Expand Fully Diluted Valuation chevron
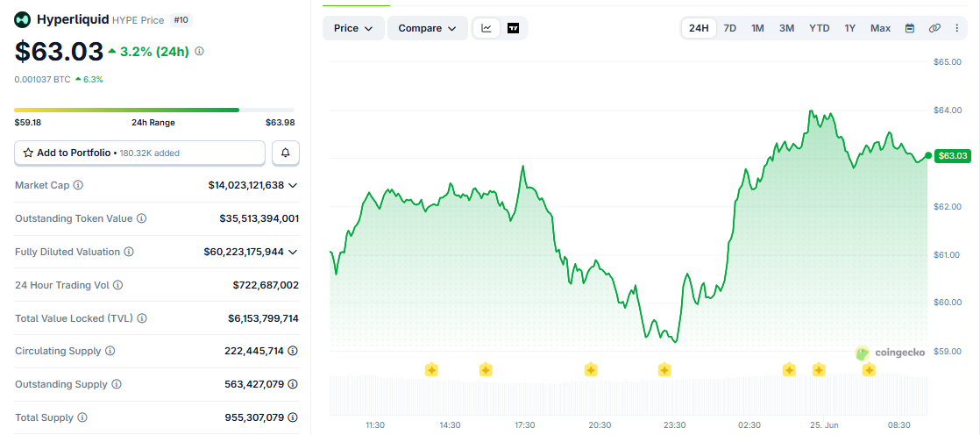Screen dimensions: 980x435 click(x=293, y=252)
